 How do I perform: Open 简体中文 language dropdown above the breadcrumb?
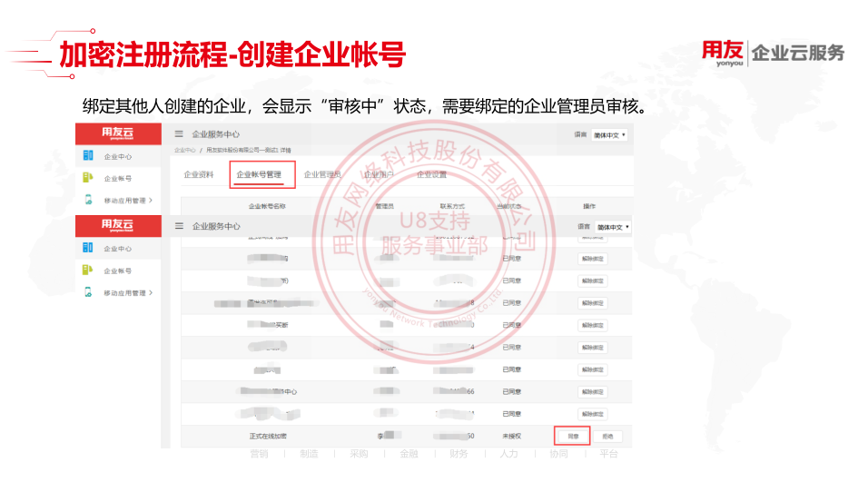coord(609,135)
